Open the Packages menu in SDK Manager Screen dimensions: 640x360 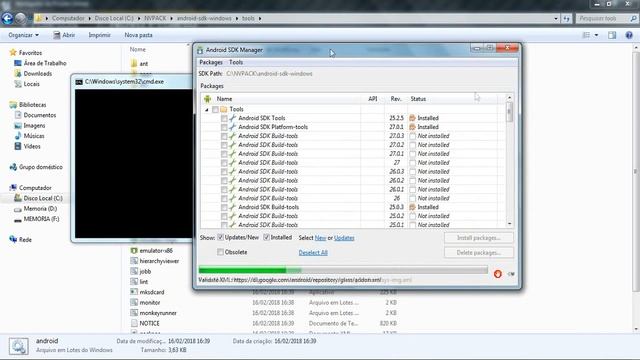point(211,62)
